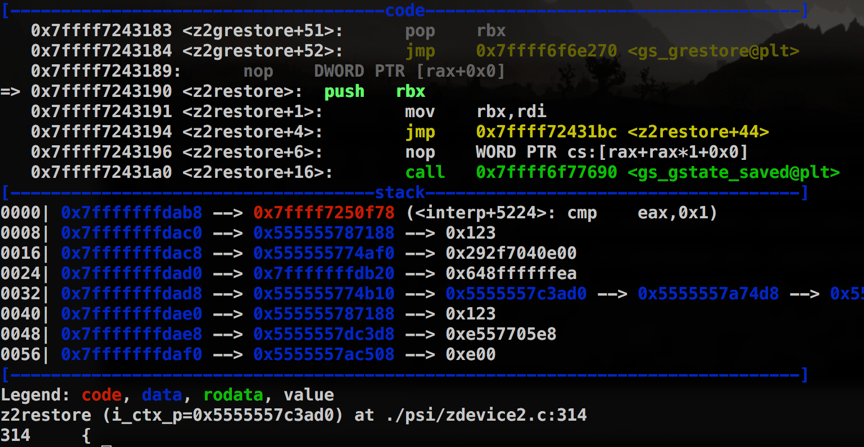Click address 0x7ffff7243191
The width and height of the screenshot is (864, 447).
pos(101,112)
